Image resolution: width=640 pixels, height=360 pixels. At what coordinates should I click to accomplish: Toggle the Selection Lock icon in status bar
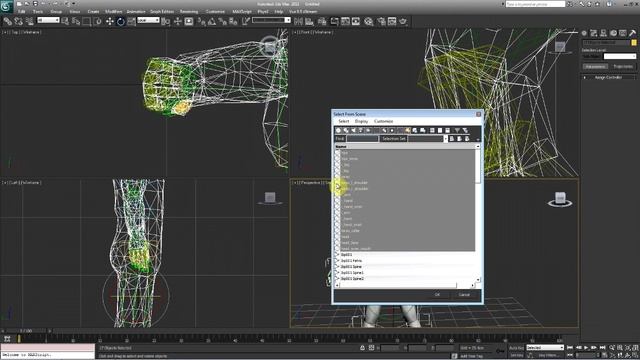362,348
